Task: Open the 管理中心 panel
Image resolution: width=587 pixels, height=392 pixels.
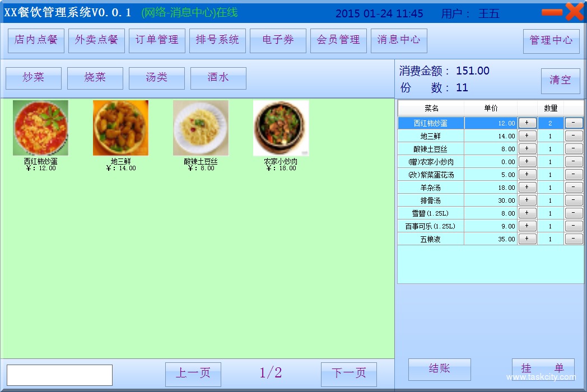Action: tap(551, 41)
